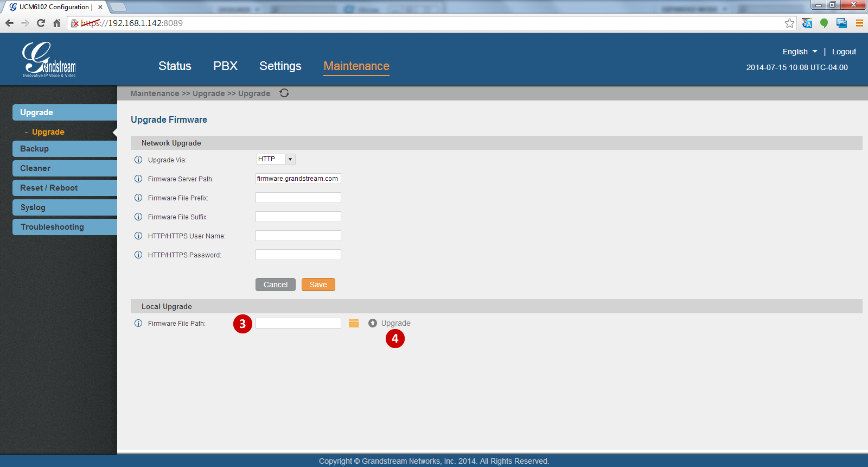Click info icon beside Firmware Server Path
The width and height of the screenshot is (868, 467).
click(138, 179)
